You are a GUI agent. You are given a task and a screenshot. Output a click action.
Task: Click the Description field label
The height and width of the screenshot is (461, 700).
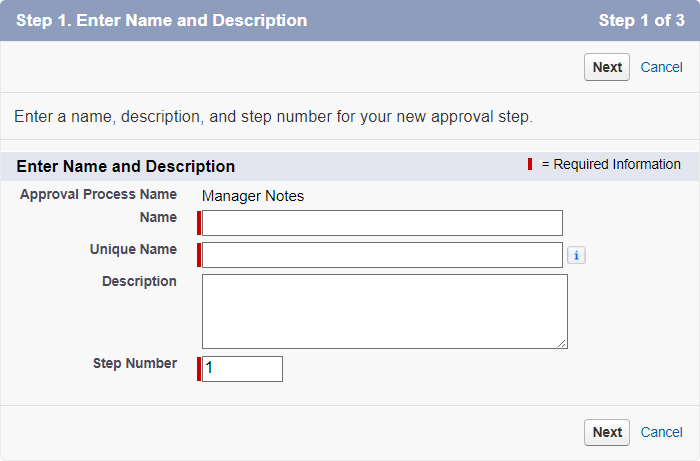tap(139, 281)
